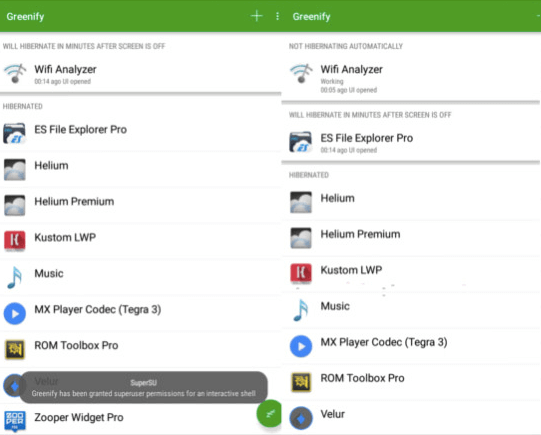Click left Greenify title in header
The image size is (541, 435).
pos(25,17)
